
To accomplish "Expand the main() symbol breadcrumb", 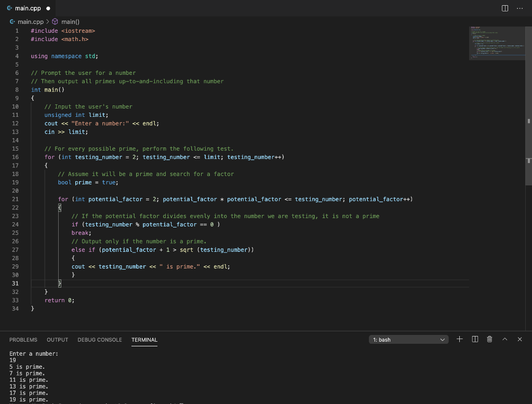I will pos(70,22).
